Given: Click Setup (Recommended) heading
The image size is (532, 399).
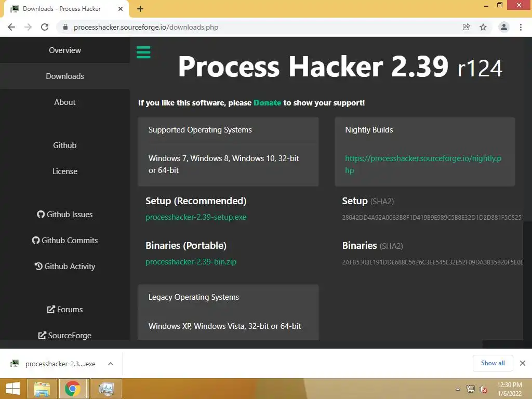Looking at the screenshot, I should 196,201.
